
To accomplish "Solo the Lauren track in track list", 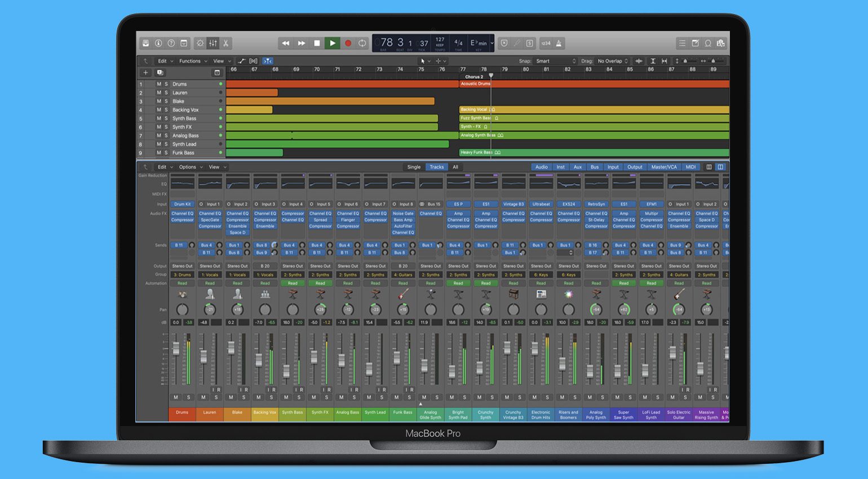I will point(166,92).
